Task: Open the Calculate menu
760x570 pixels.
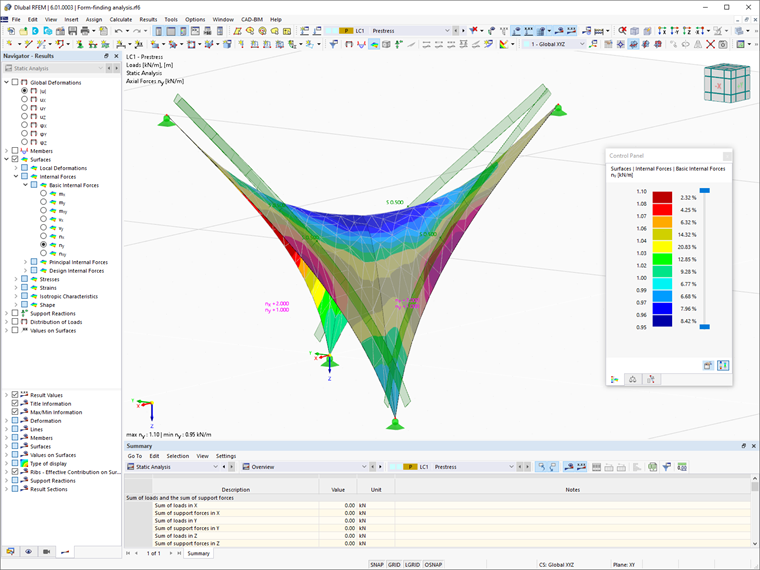Action: (121, 19)
